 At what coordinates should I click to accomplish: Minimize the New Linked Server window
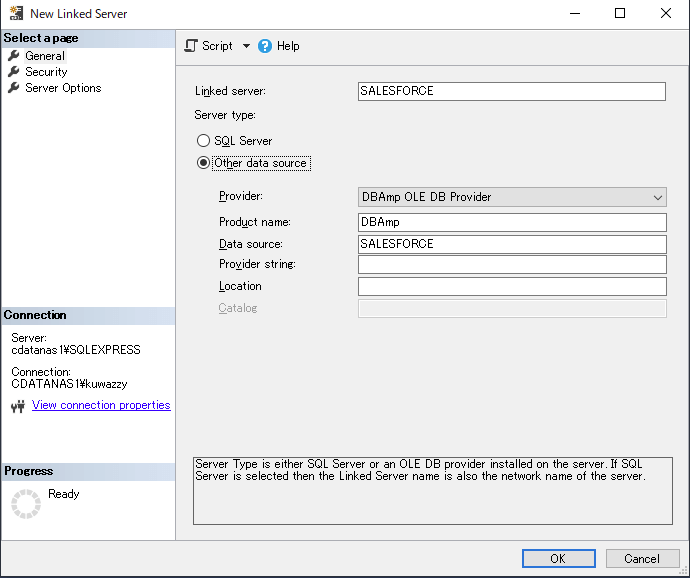[x=575, y=13]
